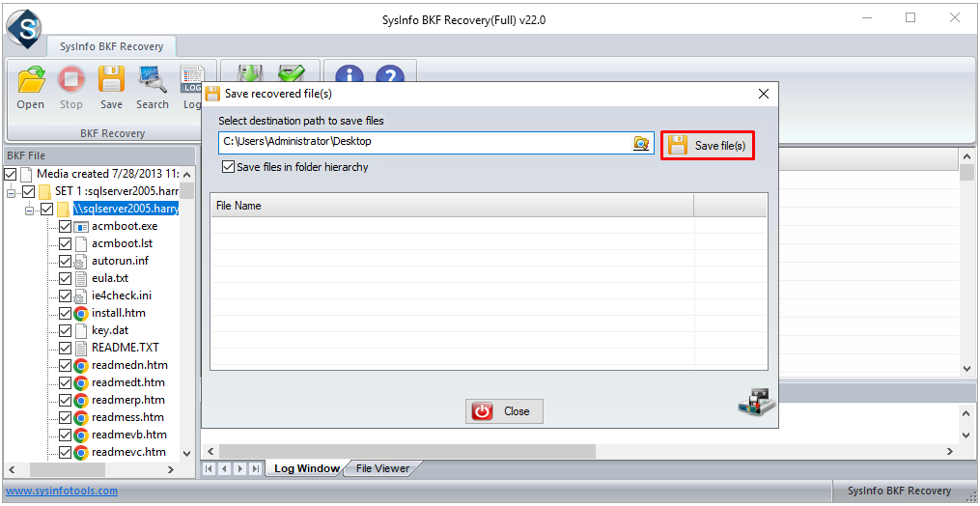Viewport: 980px width, 506px height.
Task: Select the ie4check.ini file name
Action: (x=122, y=295)
